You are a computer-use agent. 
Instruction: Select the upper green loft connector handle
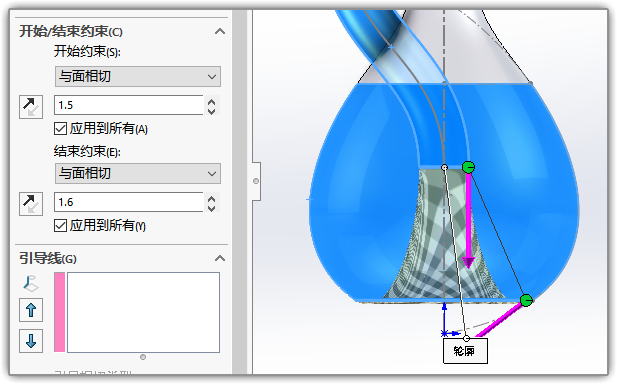[x=468, y=167]
